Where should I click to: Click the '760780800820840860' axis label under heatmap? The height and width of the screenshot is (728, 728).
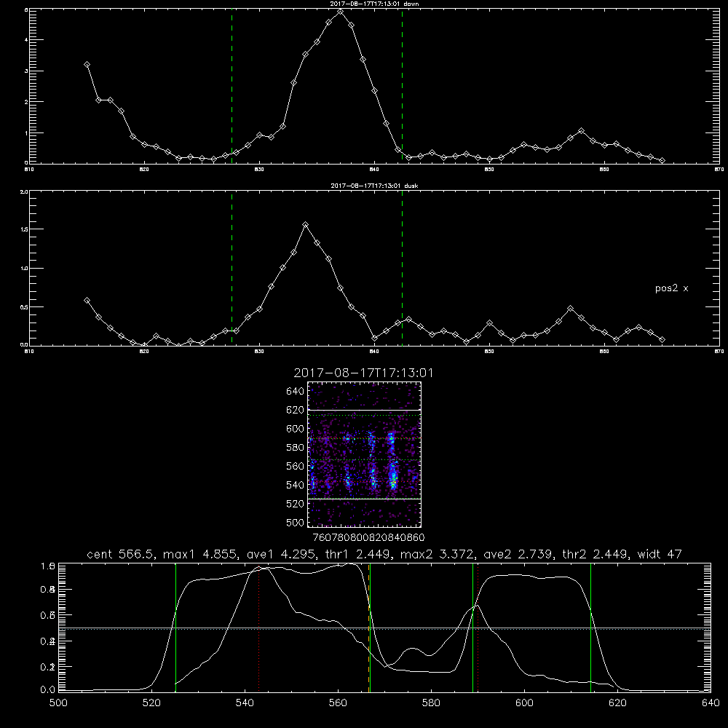point(369,538)
